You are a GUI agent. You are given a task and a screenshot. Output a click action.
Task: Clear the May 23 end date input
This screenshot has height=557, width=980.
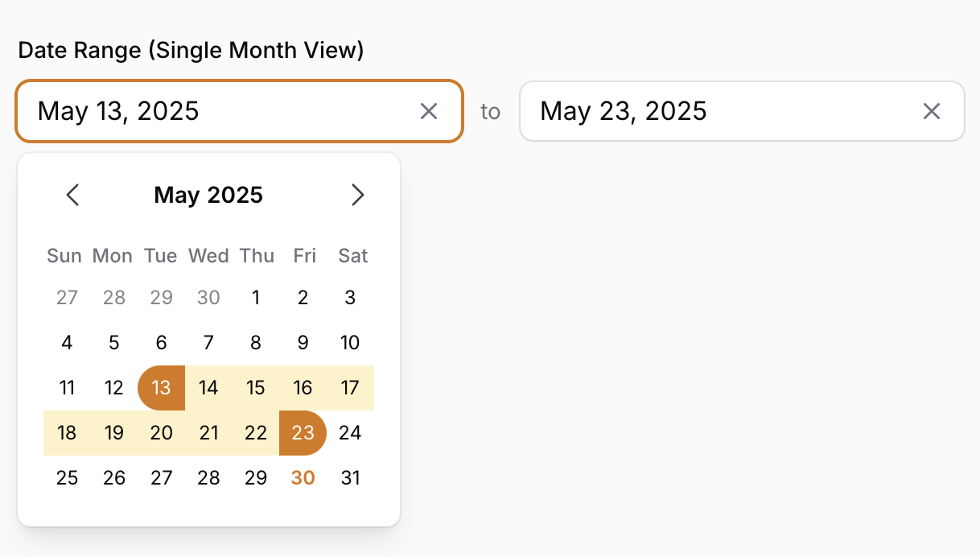[x=931, y=111]
